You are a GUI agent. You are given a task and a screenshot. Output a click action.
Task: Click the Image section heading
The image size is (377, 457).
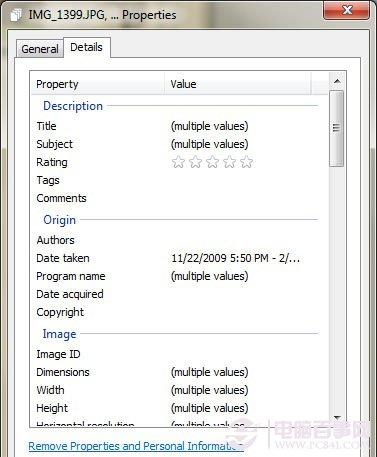click(x=59, y=334)
